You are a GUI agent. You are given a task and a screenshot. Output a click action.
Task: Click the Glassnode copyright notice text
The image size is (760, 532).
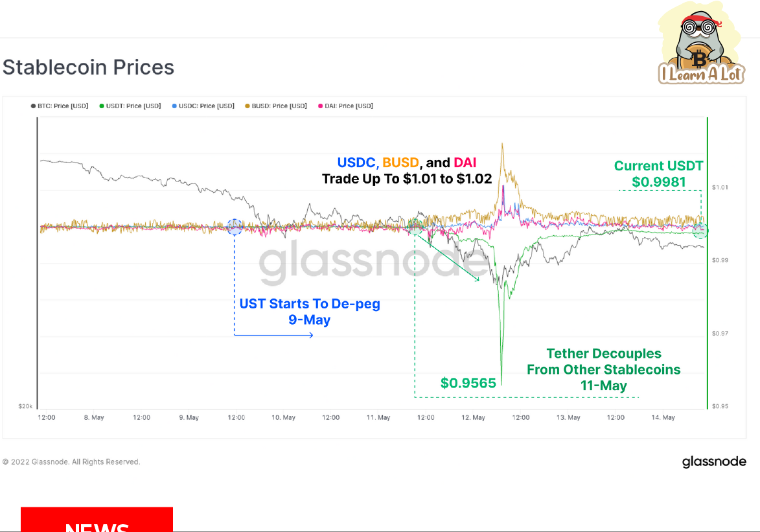tap(71, 462)
